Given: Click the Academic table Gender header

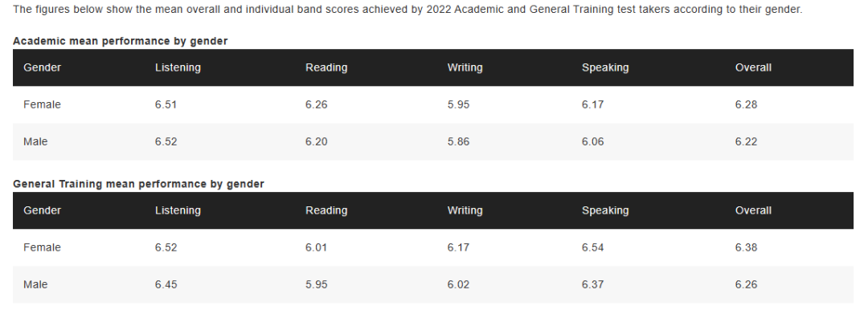Looking at the screenshot, I should coord(42,67).
